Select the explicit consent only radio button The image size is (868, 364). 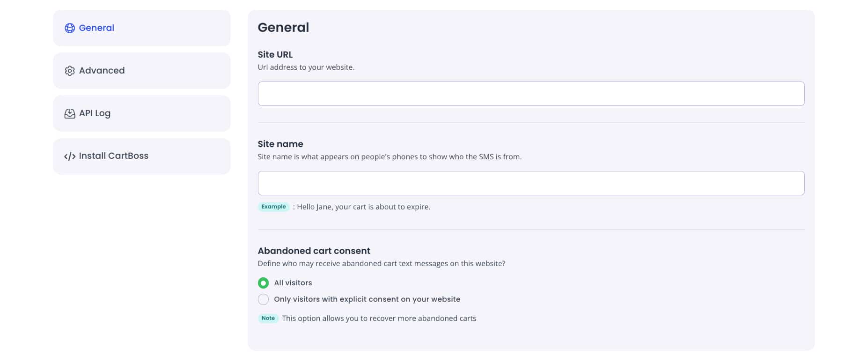tap(263, 299)
